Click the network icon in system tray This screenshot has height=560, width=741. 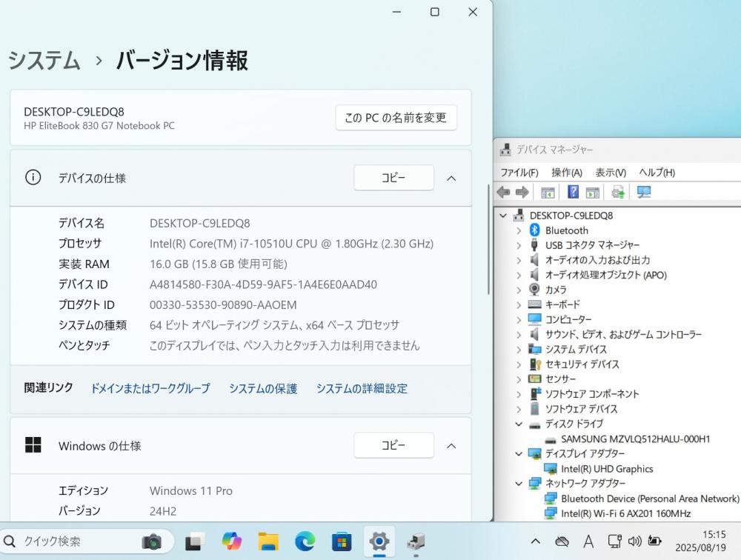[x=614, y=541]
